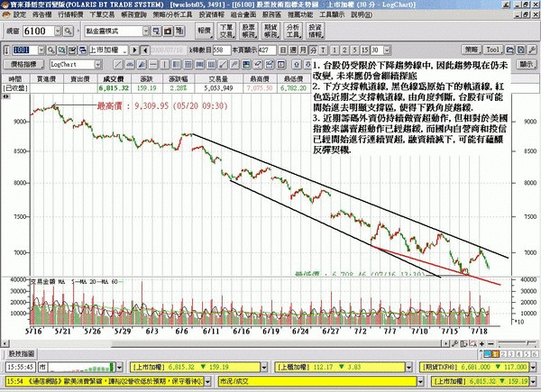This screenshot has width=541, height=392.
Task: Click the window copy icon before 上市加權 field
Action: point(83,50)
